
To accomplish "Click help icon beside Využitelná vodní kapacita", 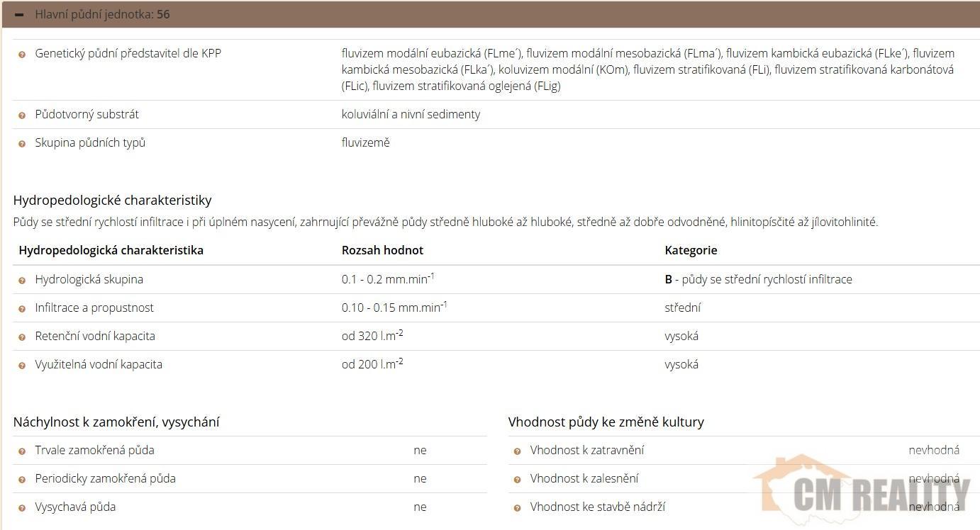I will [22, 366].
